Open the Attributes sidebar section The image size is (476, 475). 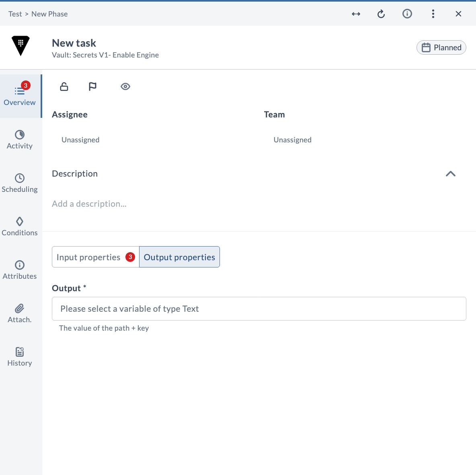point(20,270)
